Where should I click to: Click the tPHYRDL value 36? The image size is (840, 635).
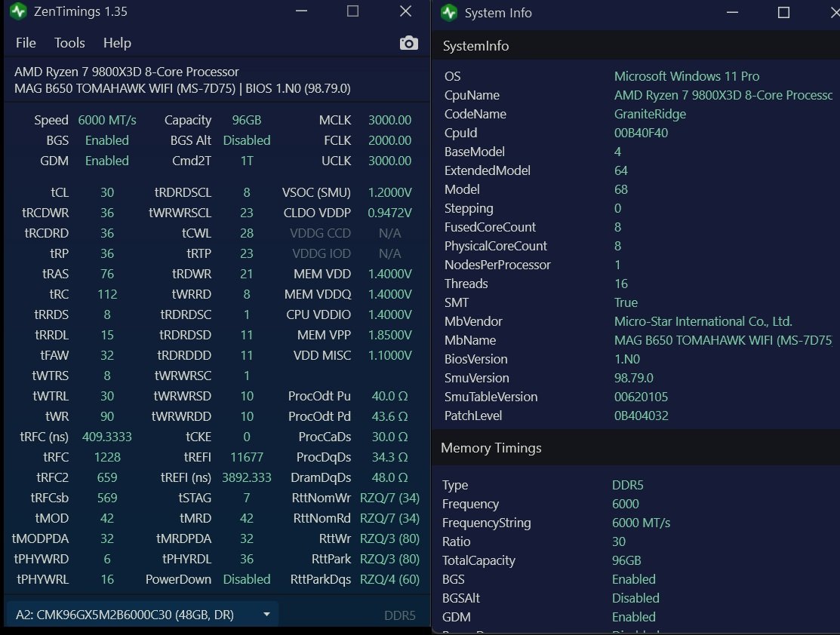click(247, 559)
